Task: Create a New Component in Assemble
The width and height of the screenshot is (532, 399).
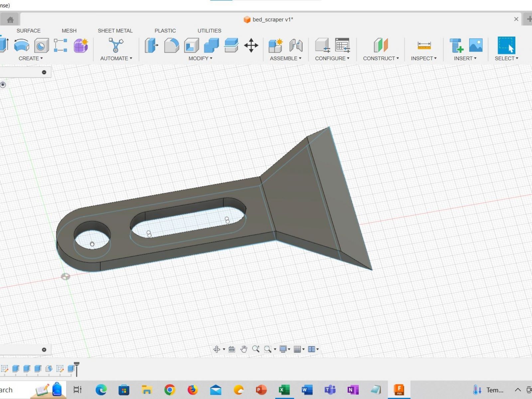Action: [x=276, y=46]
